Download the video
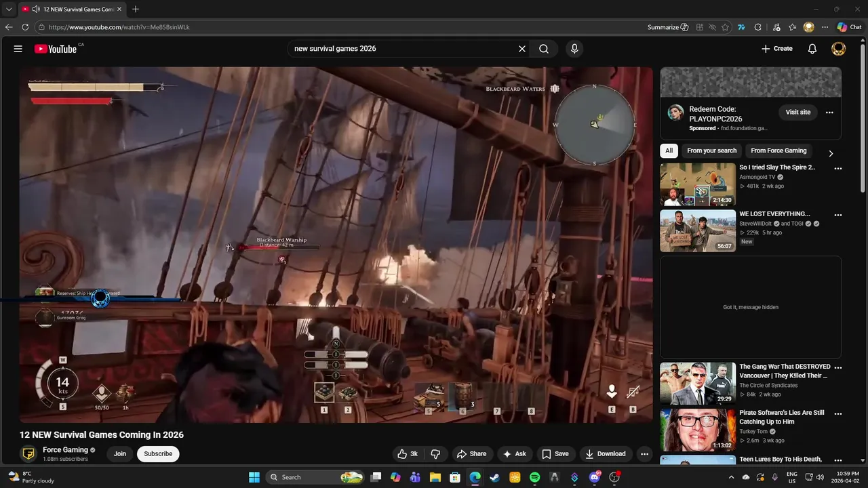This screenshot has width=868, height=488. tap(606, 454)
